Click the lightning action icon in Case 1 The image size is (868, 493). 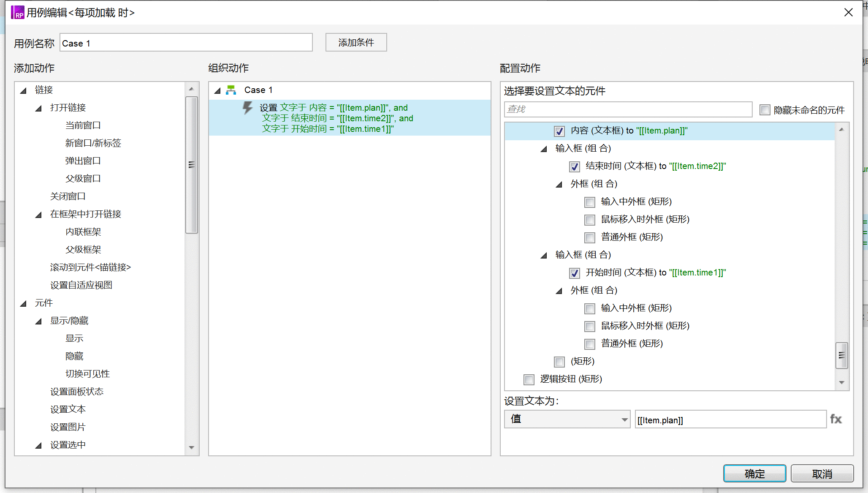(247, 108)
